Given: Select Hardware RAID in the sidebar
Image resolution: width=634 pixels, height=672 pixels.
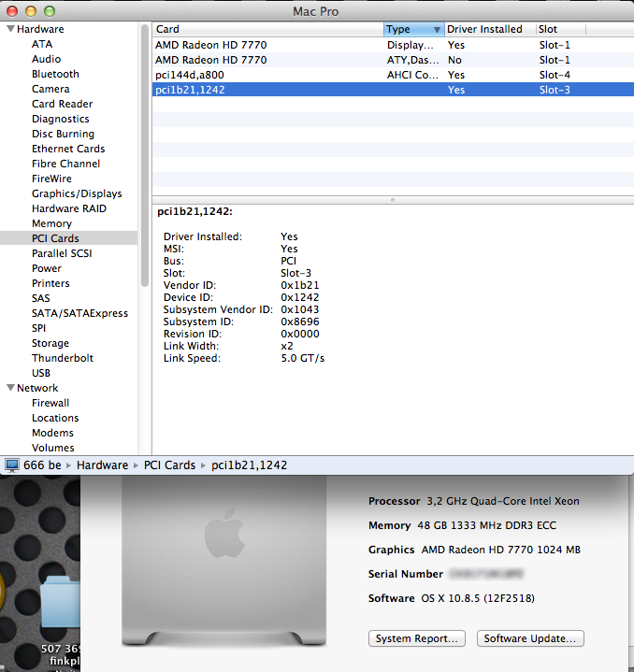Looking at the screenshot, I should 69,208.
